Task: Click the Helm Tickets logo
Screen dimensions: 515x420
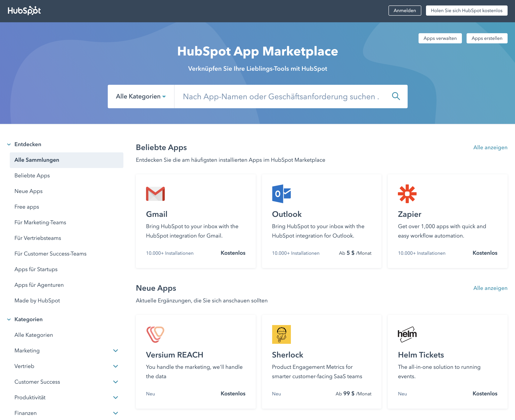Action: (x=407, y=334)
